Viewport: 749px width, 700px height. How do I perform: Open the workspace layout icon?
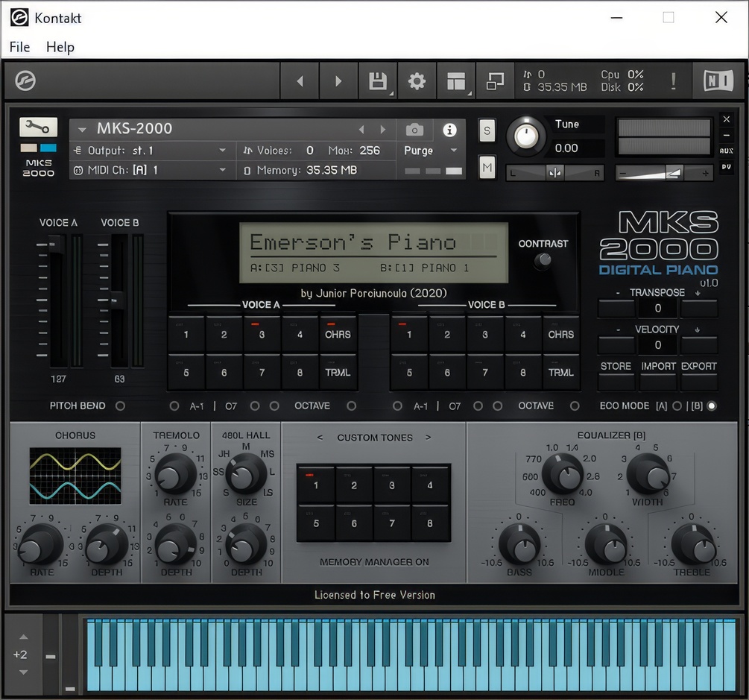456,81
